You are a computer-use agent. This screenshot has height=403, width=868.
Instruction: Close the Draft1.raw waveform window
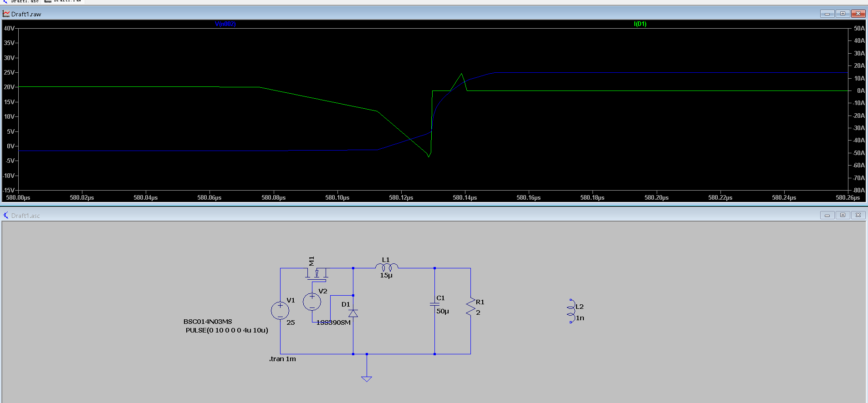[x=858, y=14]
